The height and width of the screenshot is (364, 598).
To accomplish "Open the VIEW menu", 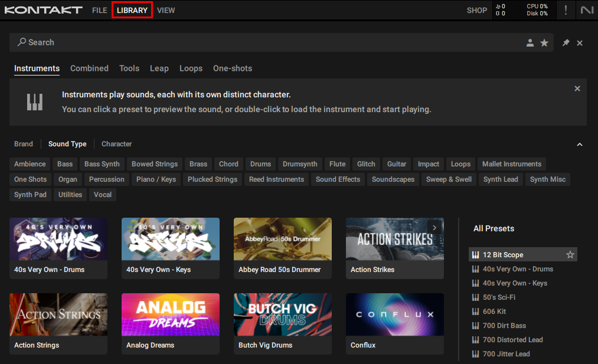I will pyautogui.click(x=166, y=10).
